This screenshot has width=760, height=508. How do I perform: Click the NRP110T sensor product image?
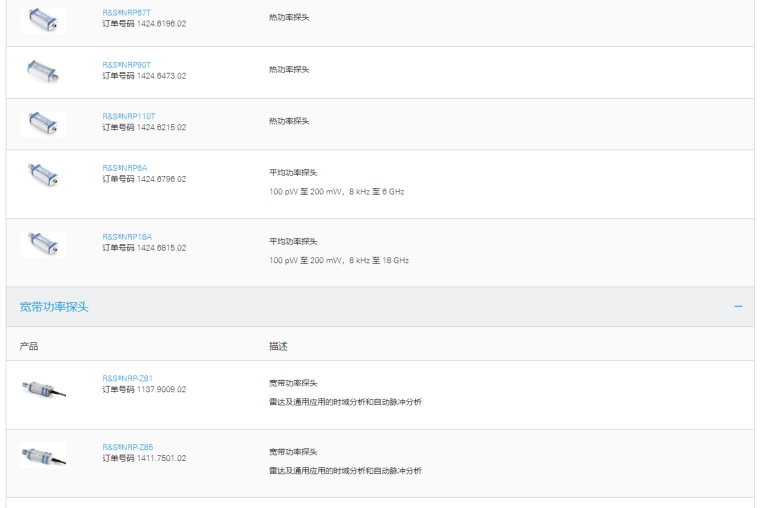coord(42,122)
